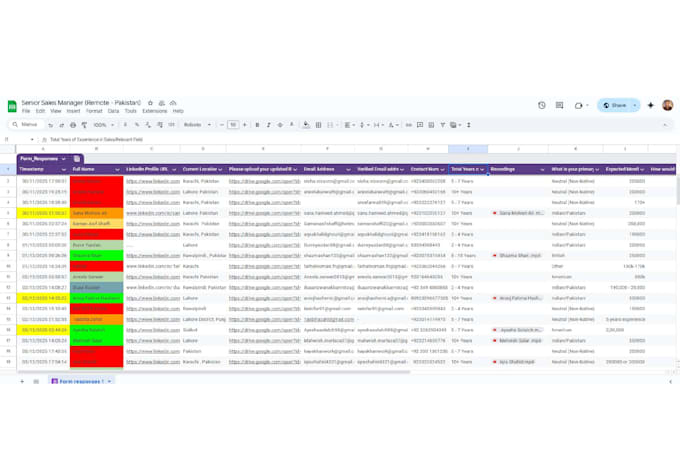This screenshot has width=680, height=459.
Task: Toggle bold formatting
Action: click(257, 125)
